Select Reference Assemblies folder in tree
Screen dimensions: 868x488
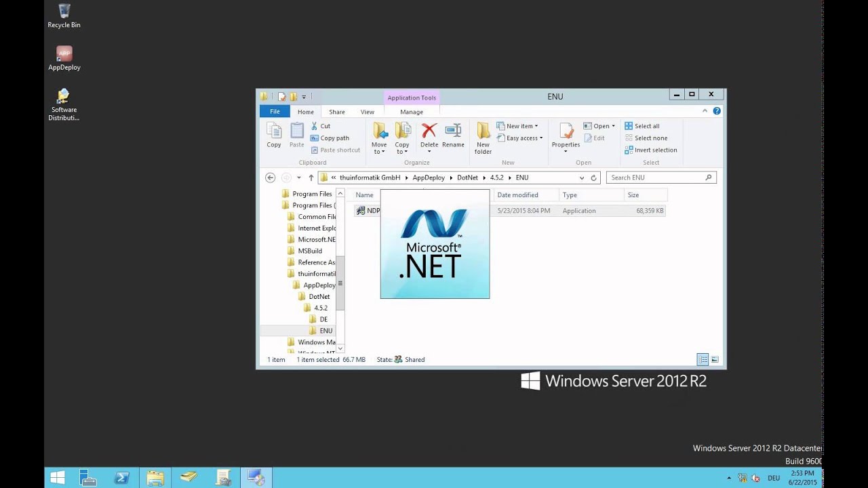coord(311,262)
